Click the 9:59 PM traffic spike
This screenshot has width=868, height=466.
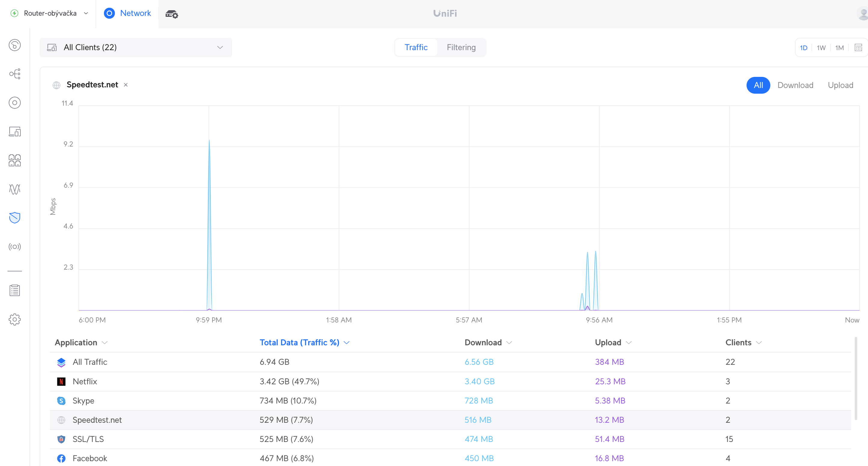[x=209, y=225]
